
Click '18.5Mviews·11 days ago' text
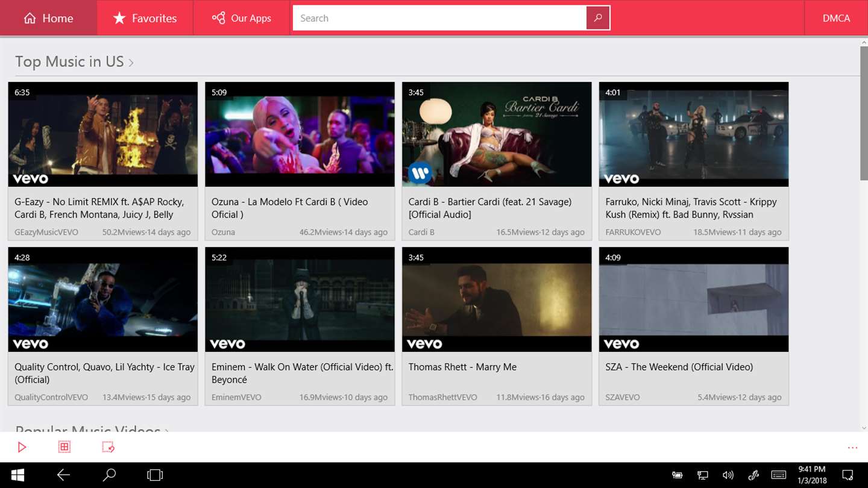click(738, 232)
